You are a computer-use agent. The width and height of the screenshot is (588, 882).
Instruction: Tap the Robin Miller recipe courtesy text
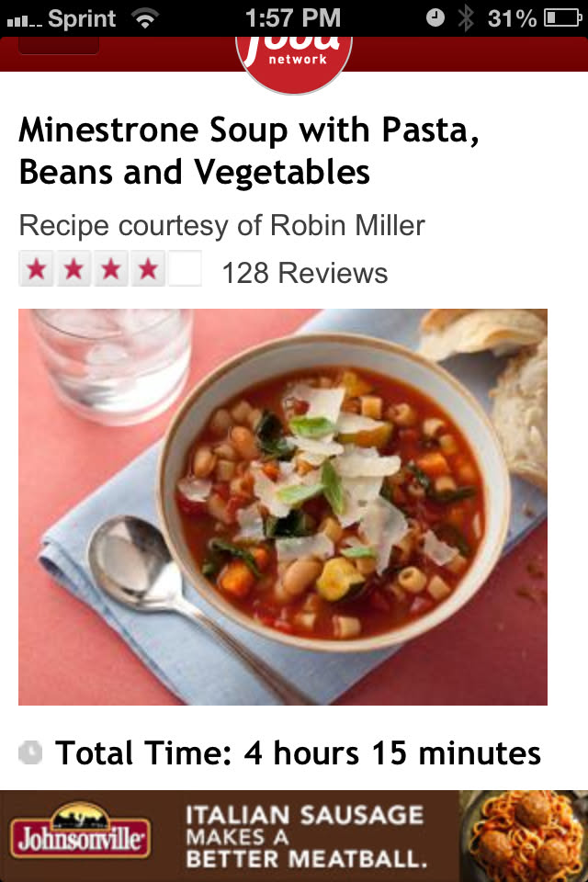(221, 225)
